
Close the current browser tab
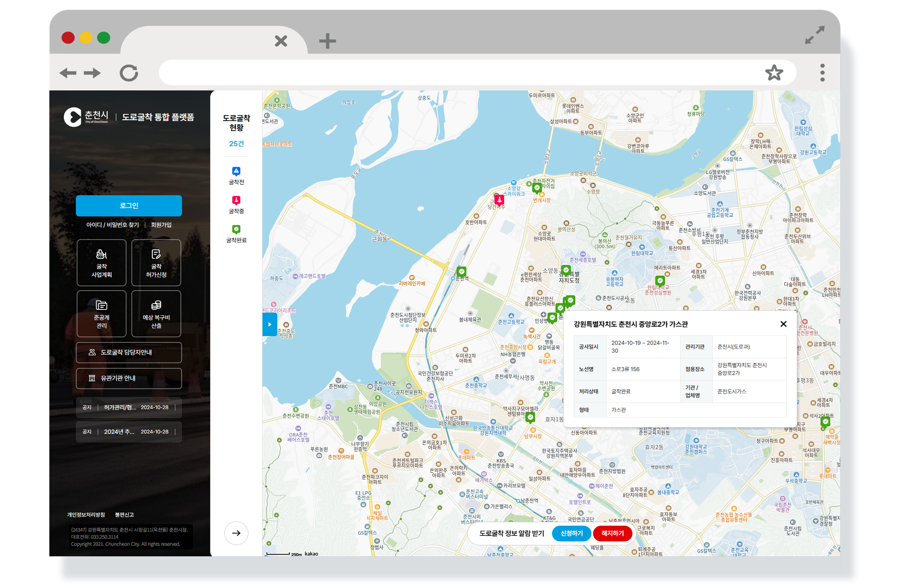coord(281,41)
